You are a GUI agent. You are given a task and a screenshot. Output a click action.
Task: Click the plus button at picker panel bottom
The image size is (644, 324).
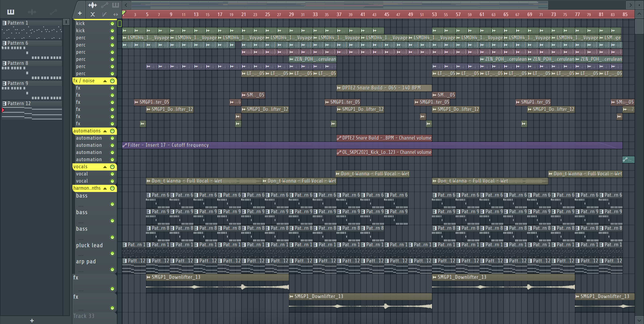(32, 320)
